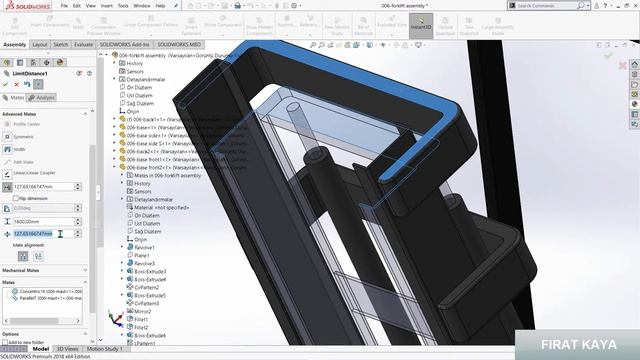The width and height of the screenshot is (640, 360).
Task: Switch to the 3D Views tab
Action: (67, 349)
